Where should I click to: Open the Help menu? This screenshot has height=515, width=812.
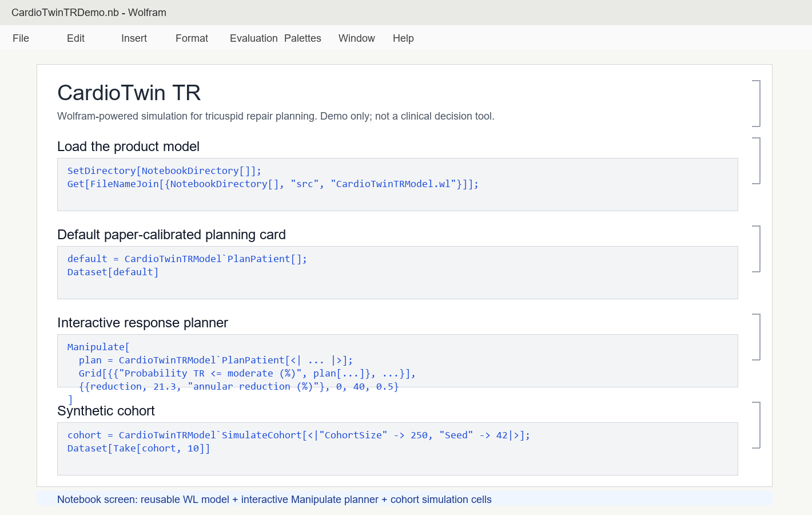point(403,38)
